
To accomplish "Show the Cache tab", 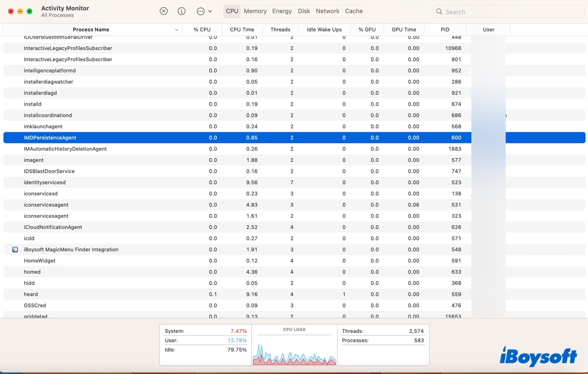I will tap(354, 11).
